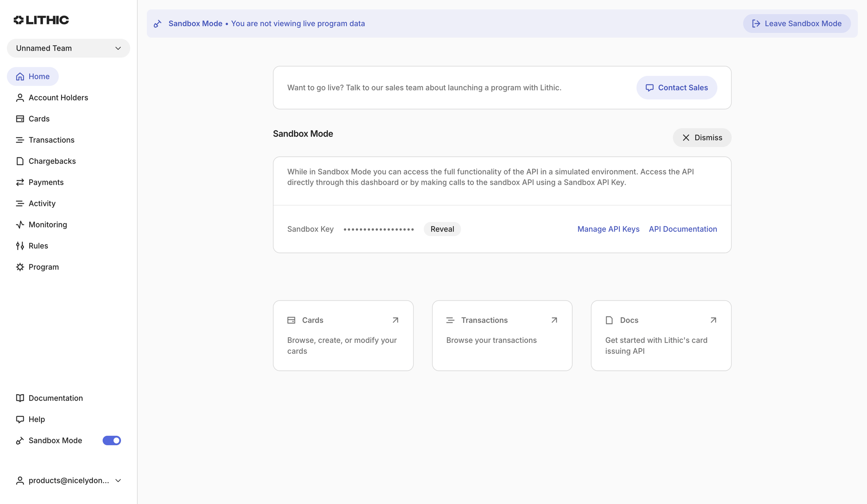867x504 pixels.
Task: Open the Payments page
Action: pos(39,182)
